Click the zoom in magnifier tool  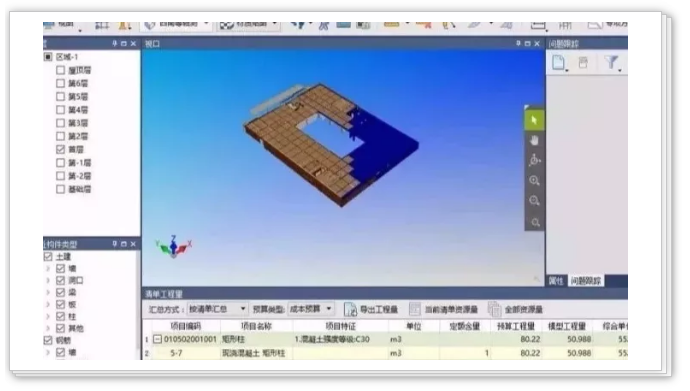[x=534, y=180]
